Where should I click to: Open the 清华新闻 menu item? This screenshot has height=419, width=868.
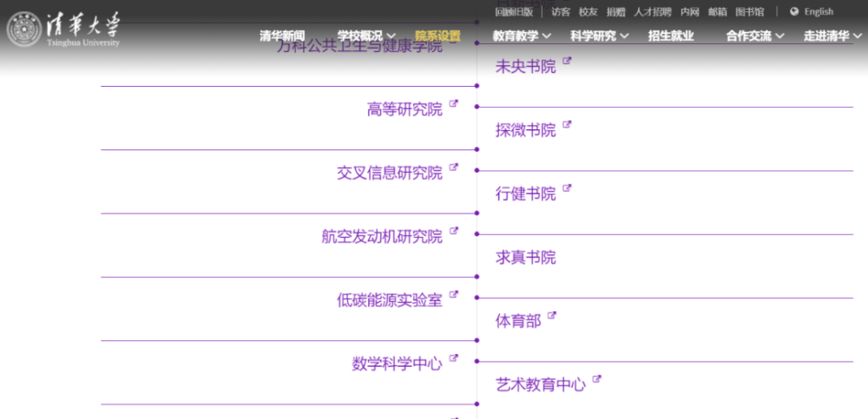tap(282, 36)
